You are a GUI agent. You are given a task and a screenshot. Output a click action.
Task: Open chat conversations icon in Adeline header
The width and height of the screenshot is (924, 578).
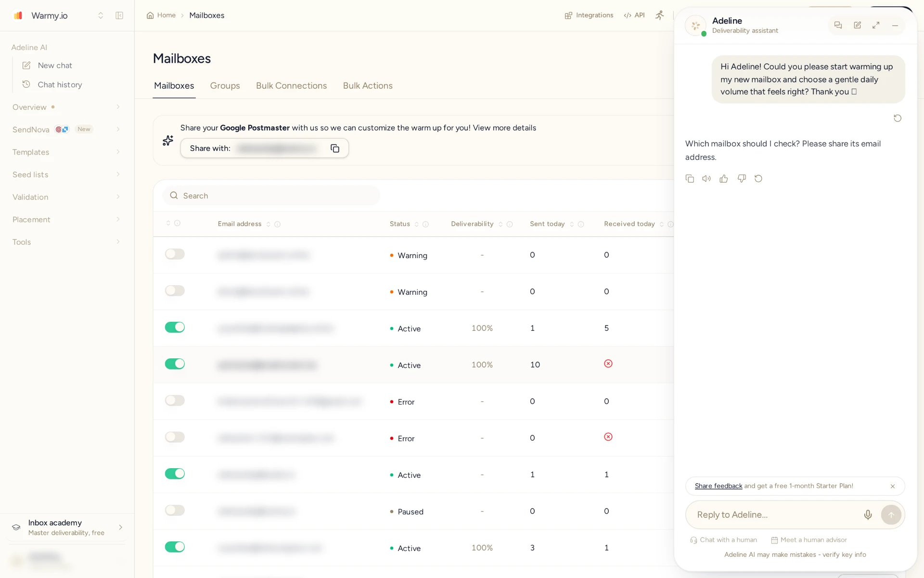click(838, 25)
